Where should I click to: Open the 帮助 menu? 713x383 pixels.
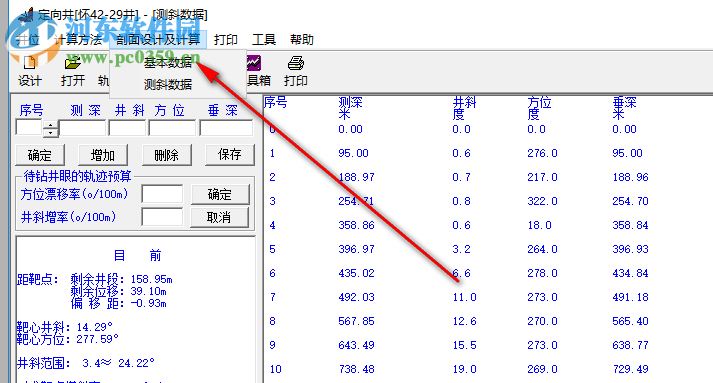click(302, 40)
